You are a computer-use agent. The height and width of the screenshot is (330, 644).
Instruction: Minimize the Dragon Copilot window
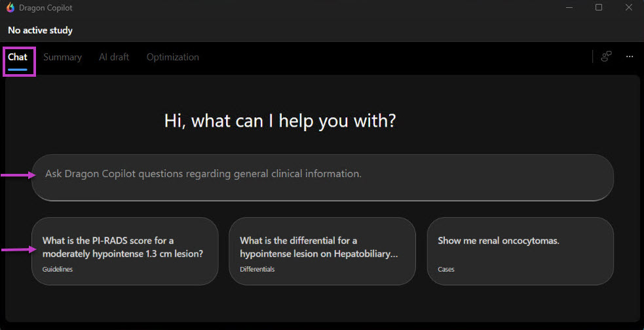pyautogui.click(x=569, y=7)
